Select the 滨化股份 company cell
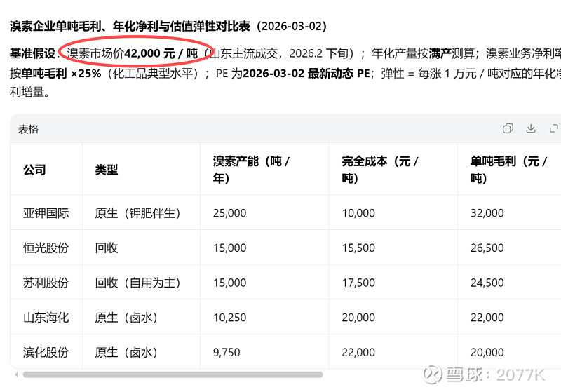Image resolution: width=561 pixels, height=392 pixels. tap(46, 352)
